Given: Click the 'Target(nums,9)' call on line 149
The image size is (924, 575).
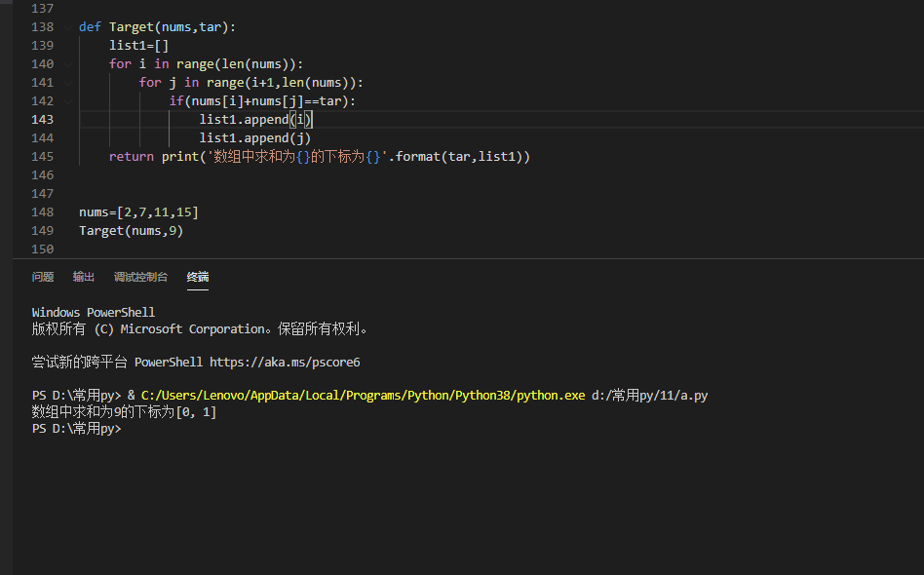Looking at the screenshot, I should coord(132,231).
